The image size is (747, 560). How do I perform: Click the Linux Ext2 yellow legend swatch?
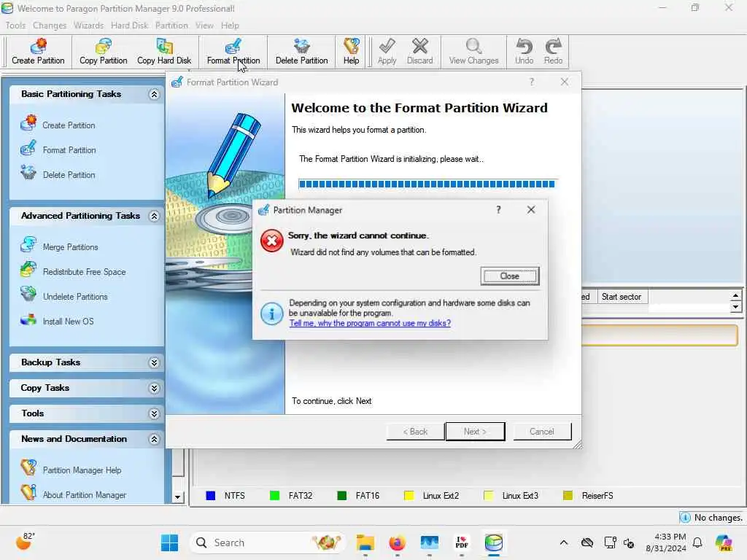click(409, 496)
